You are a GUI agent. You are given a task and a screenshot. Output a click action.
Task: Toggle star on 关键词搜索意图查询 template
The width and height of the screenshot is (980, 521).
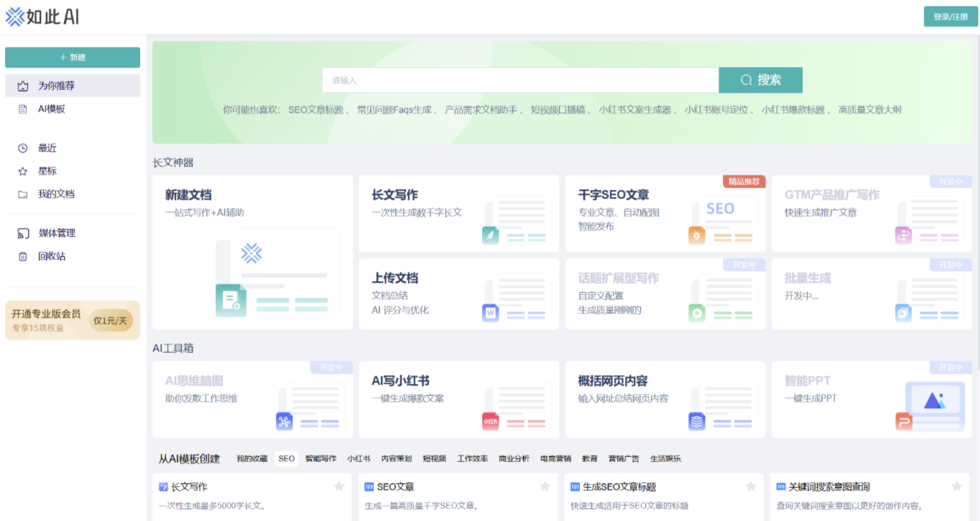coord(956,487)
